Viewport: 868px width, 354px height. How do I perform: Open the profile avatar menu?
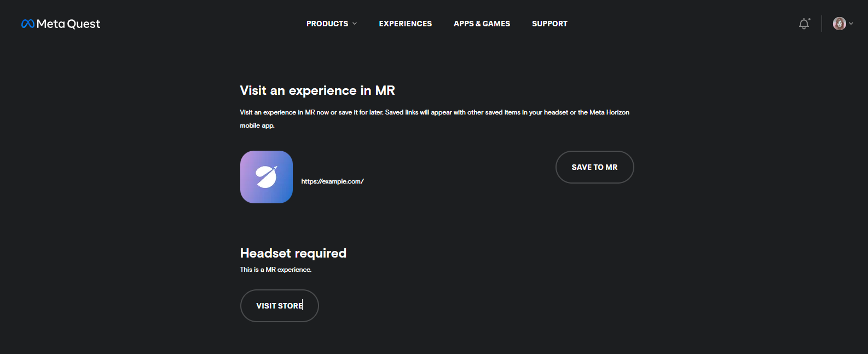point(839,24)
